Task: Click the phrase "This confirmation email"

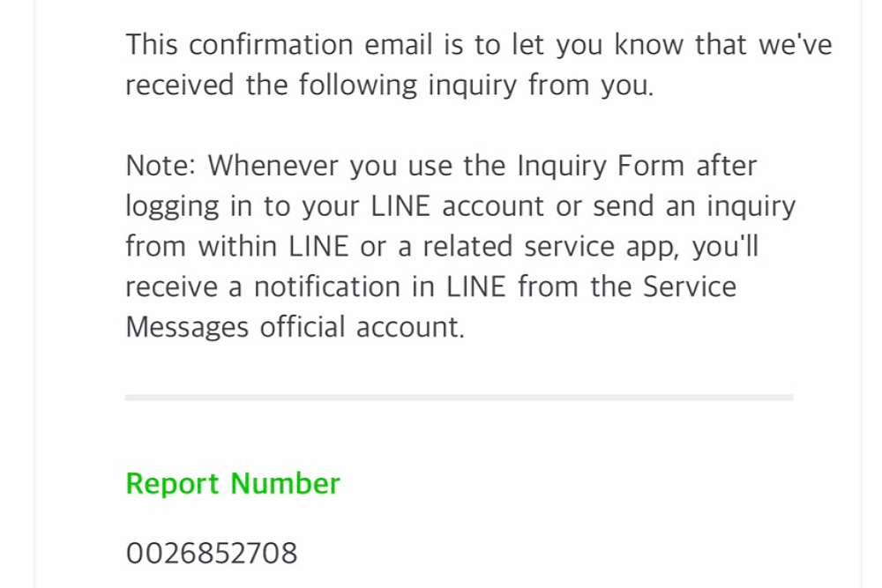Action: tap(280, 45)
